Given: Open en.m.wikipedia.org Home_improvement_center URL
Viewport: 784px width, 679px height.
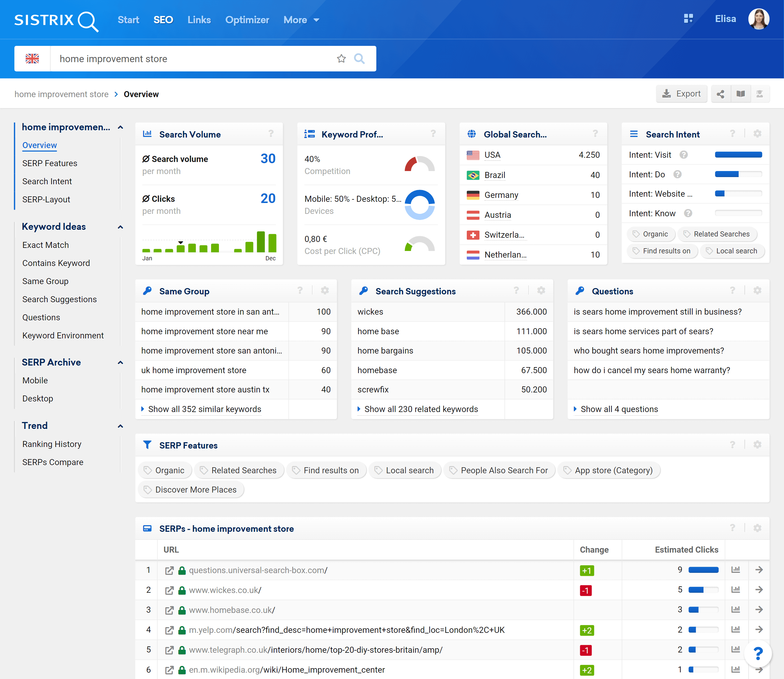Looking at the screenshot, I should (287, 670).
